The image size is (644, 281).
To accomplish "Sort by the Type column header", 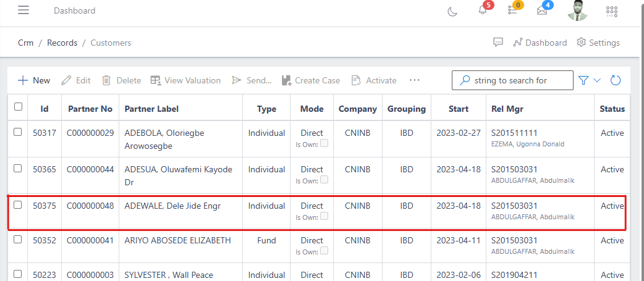I will pyautogui.click(x=266, y=109).
